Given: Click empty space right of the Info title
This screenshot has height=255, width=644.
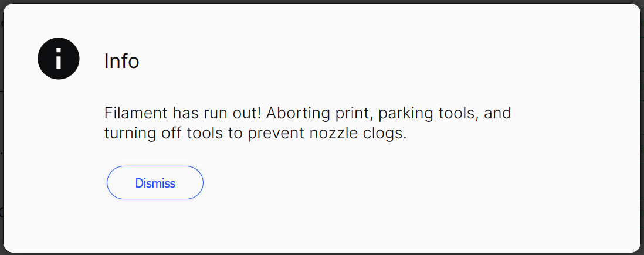Looking at the screenshot, I should pyautogui.click(x=370, y=61).
